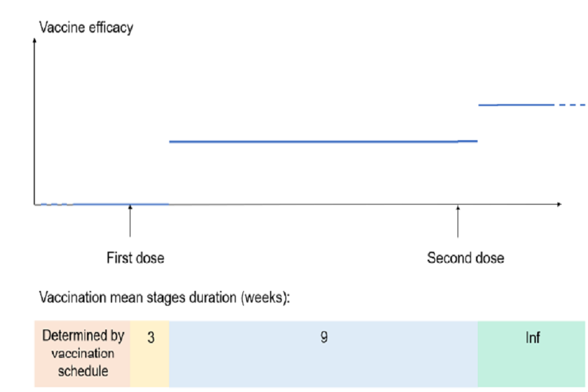Select the highest solid blue efficacy line
The width and height of the screenshot is (588, 392).
click(514, 105)
